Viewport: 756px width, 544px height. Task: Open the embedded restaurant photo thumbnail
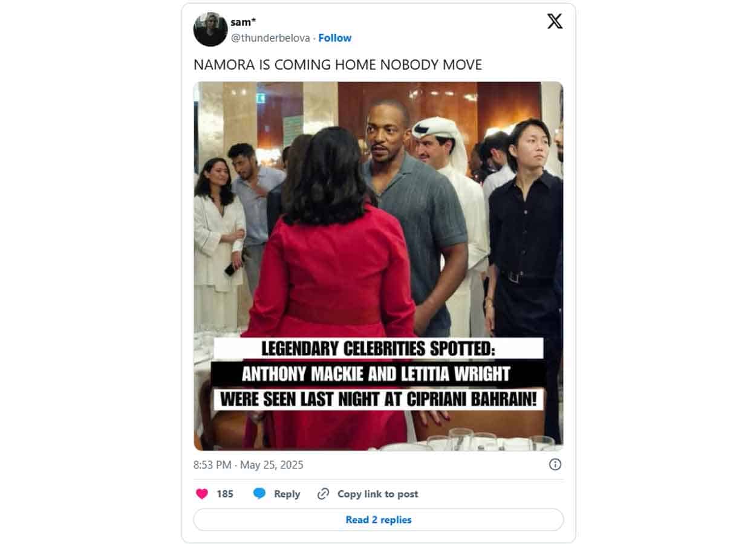[379, 266]
